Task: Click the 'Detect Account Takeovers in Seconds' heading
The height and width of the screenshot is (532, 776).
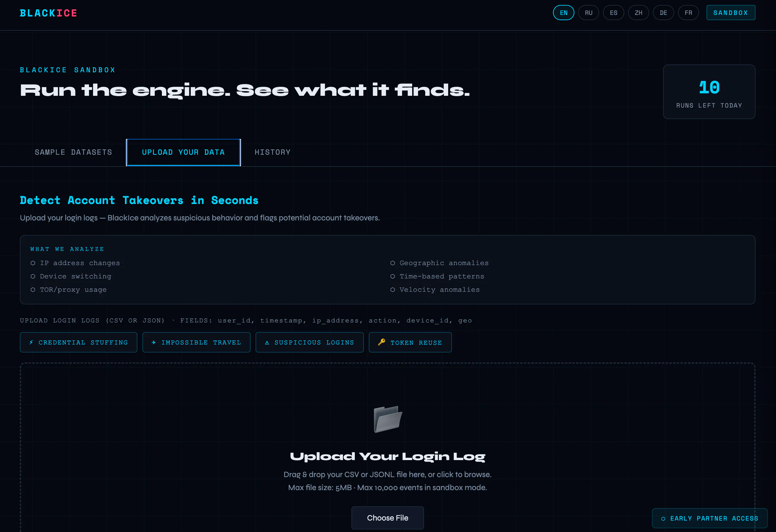Action: (139, 200)
